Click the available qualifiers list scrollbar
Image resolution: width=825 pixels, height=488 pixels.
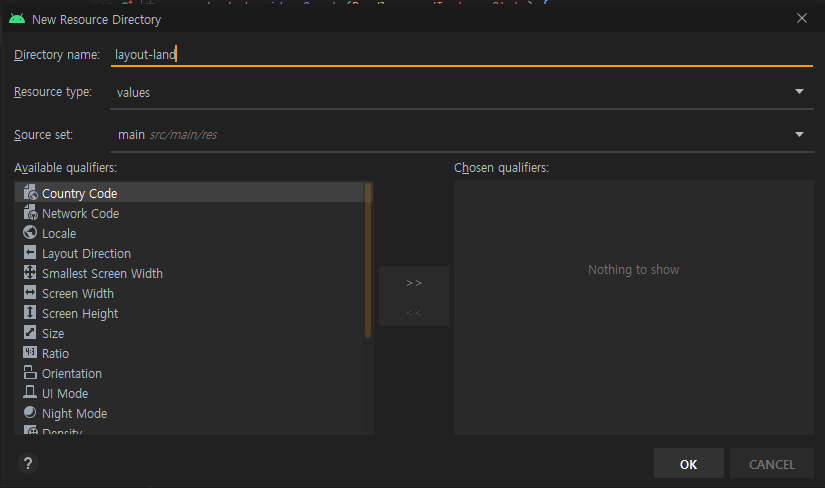coord(368,260)
